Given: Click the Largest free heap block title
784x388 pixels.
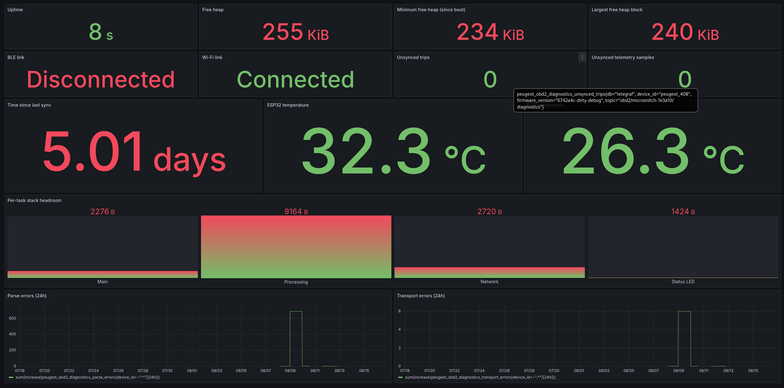Looking at the screenshot, I should (x=617, y=10).
